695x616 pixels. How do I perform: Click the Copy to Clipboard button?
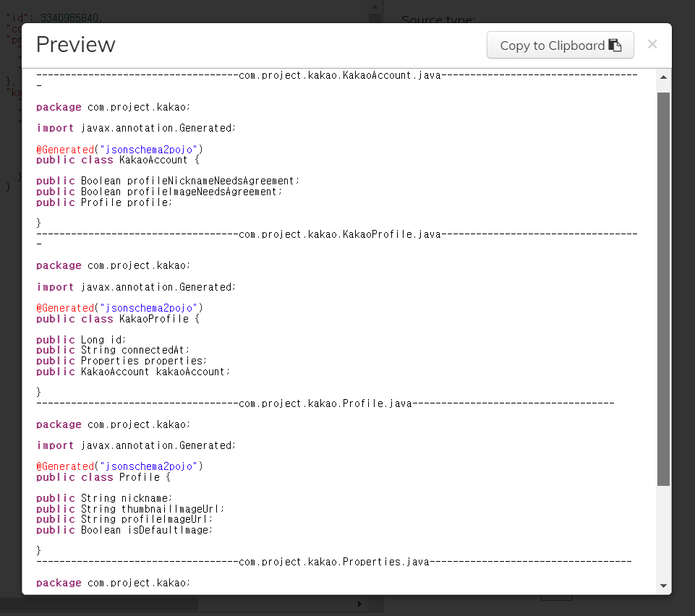tap(560, 46)
